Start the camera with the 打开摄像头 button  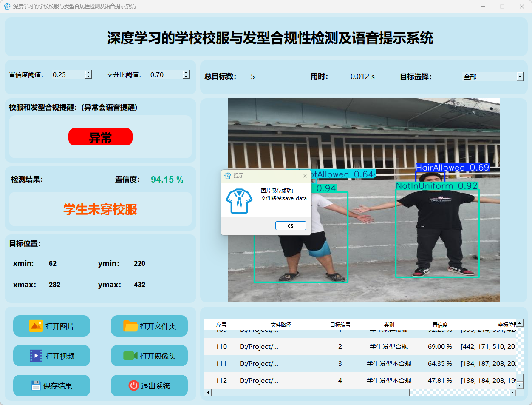point(149,356)
